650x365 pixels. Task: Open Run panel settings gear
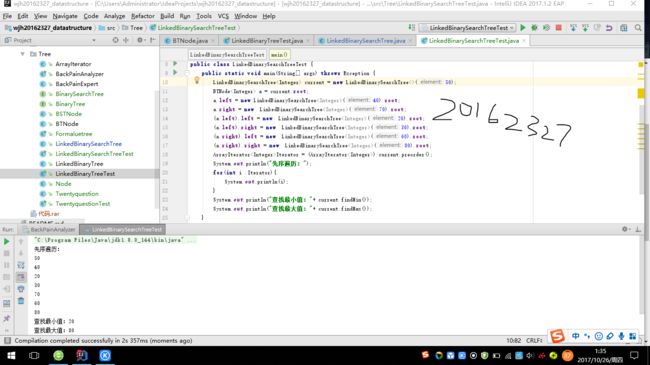(x=625, y=229)
